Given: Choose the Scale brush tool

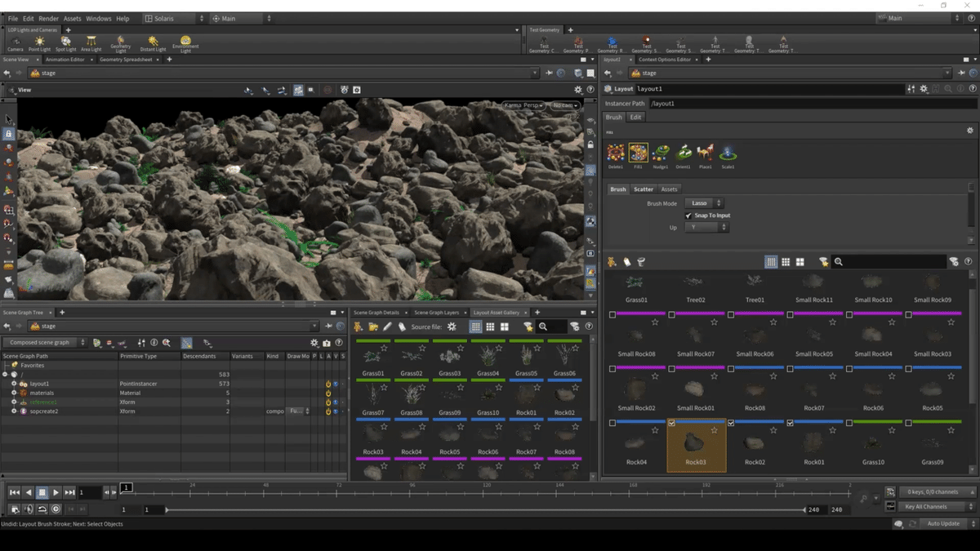Looking at the screenshot, I should (x=727, y=153).
